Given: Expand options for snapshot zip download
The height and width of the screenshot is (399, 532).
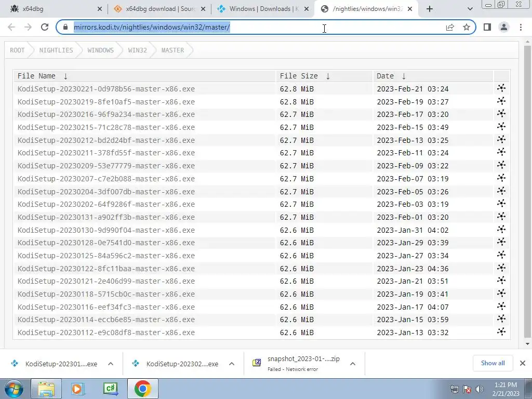Looking at the screenshot, I should (x=353, y=364).
